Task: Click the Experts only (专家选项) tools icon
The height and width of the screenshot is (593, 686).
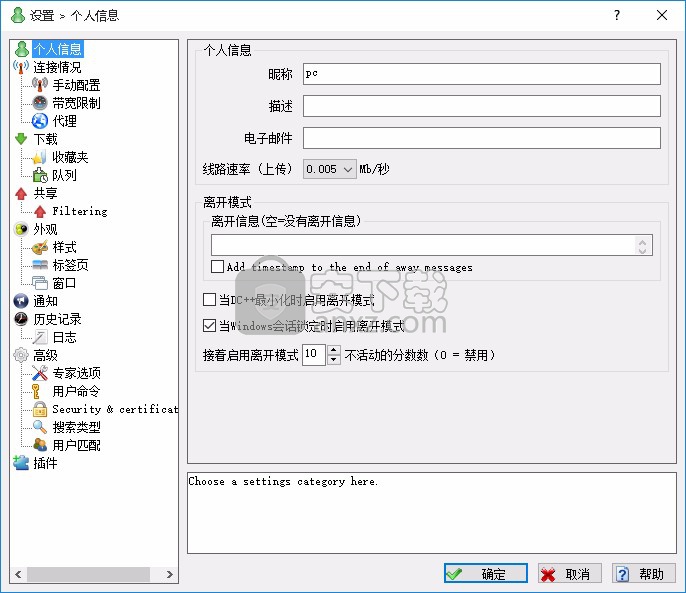Action: (40, 373)
